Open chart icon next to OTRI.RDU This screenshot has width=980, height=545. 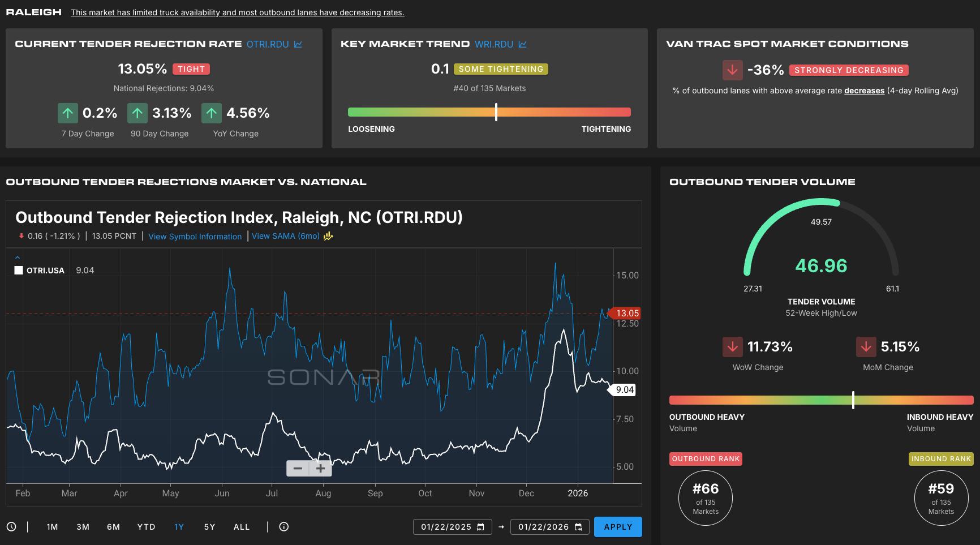298,44
